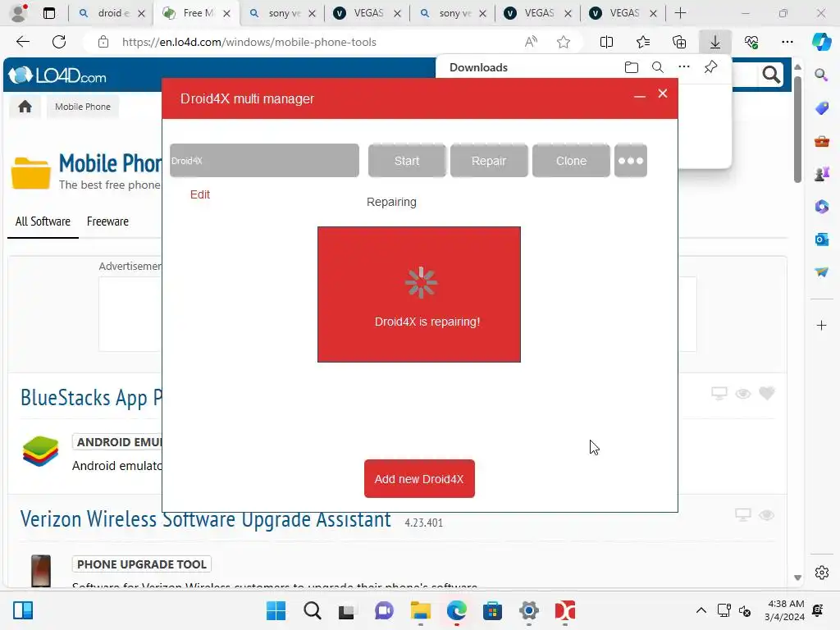
Task: Open the tab actions menu icon
Action: pyautogui.click(x=48, y=13)
